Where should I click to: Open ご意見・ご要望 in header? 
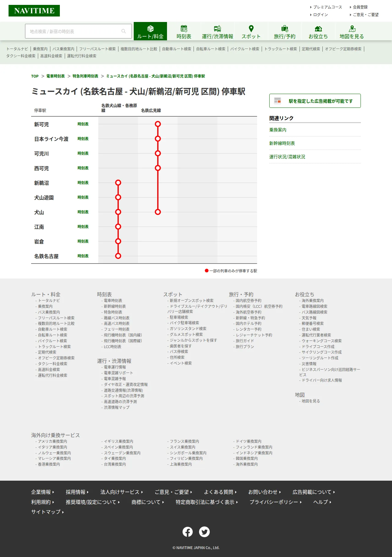coord(365,15)
